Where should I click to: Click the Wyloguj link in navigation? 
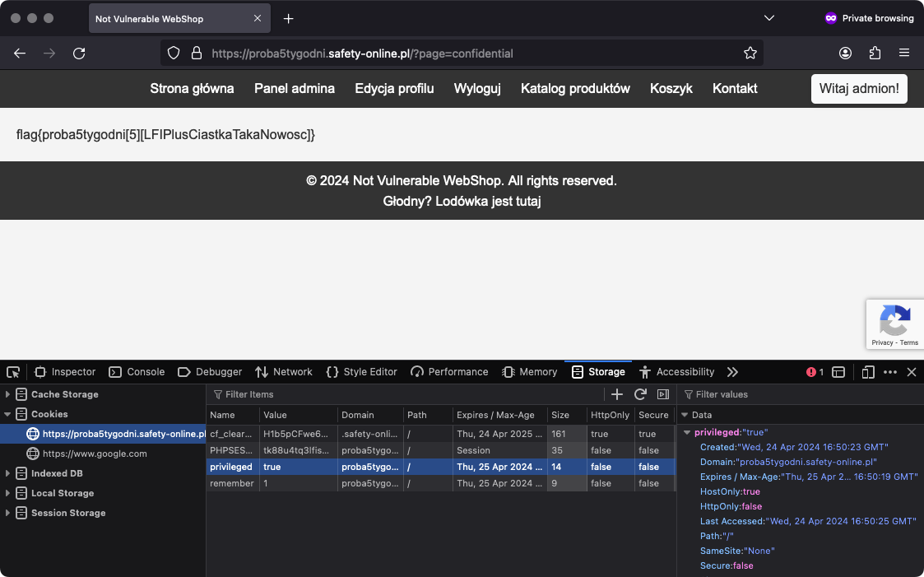point(477,88)
